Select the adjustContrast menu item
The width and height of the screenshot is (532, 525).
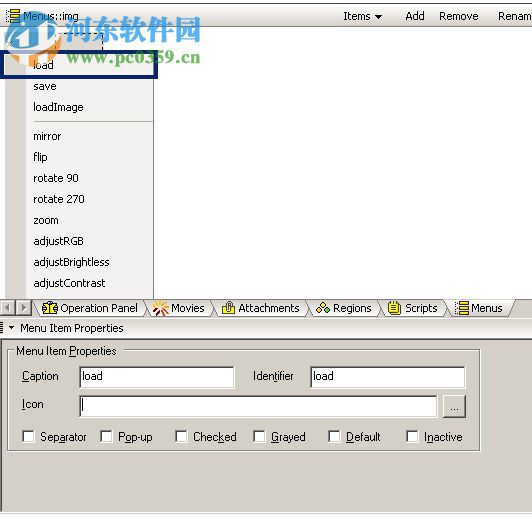click(79, 283)
